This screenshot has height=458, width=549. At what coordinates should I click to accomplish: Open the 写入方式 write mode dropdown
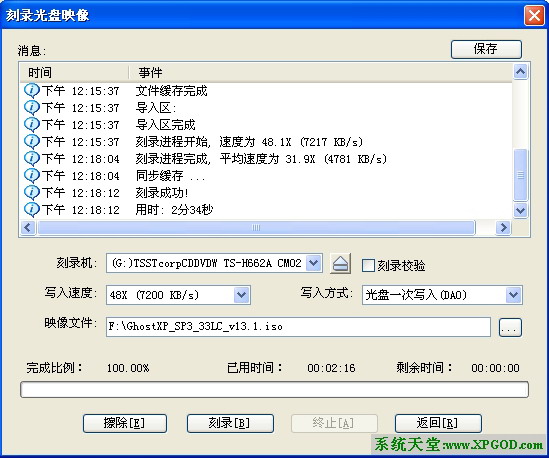[x=513, y=295]
